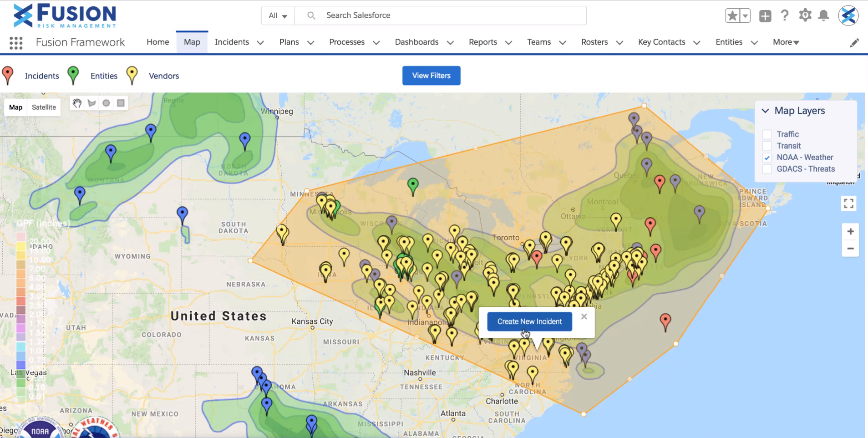Screen dimensions: 868x438
Task: Open the App Launcher grid icon
Action: [x=16, y=43]
